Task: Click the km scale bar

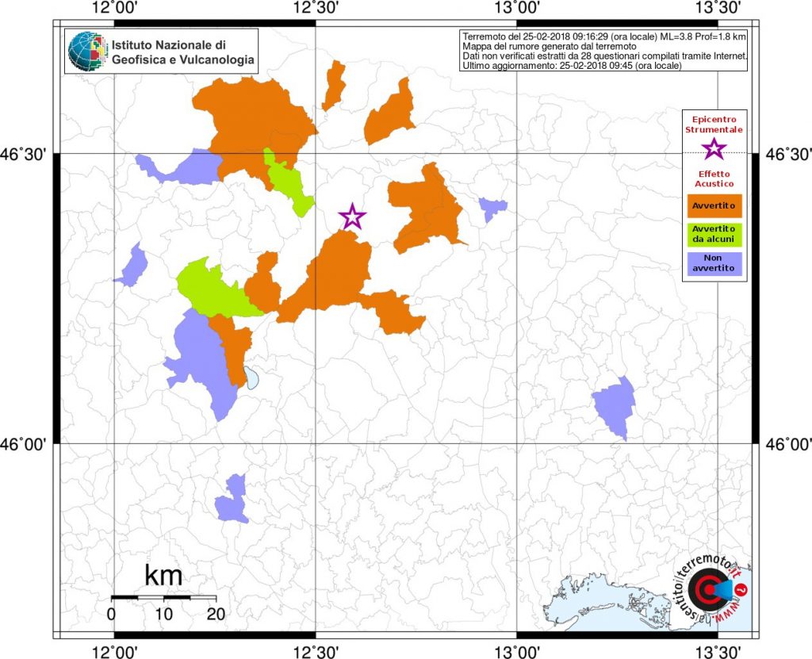Action: (163, 598)
